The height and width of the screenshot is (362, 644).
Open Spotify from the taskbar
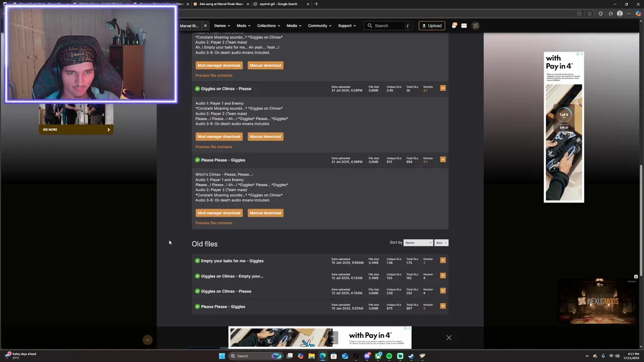[389, 356]
